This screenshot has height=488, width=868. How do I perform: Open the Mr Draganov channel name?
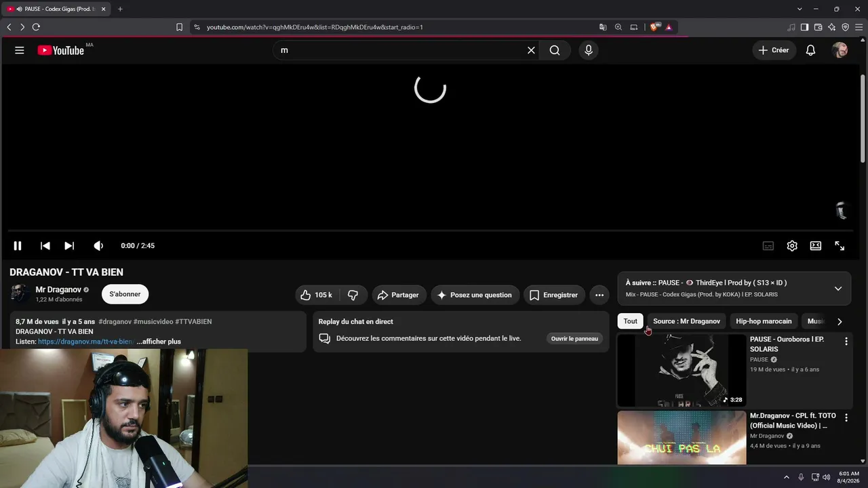pyautogui.click(x=58, y=289)
